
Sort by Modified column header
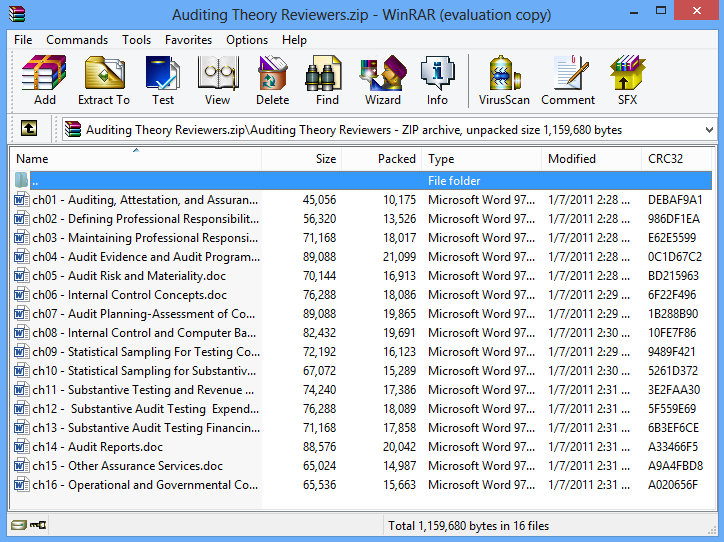[x=591, y=159]
